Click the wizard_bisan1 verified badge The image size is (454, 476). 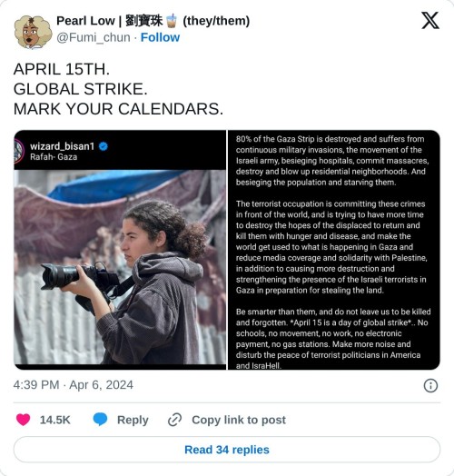(104, 146)
